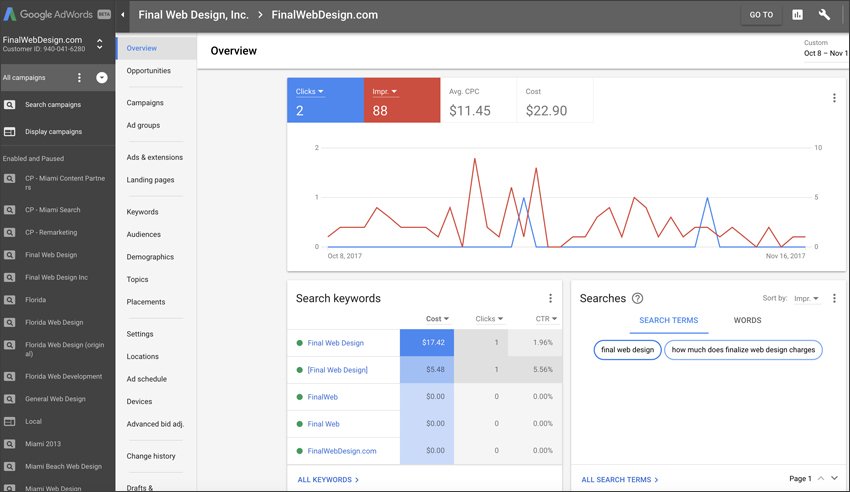Toggle the All campaigns circular dropdown arrow
Screen dimensions: 850x492
coord(101,77)
